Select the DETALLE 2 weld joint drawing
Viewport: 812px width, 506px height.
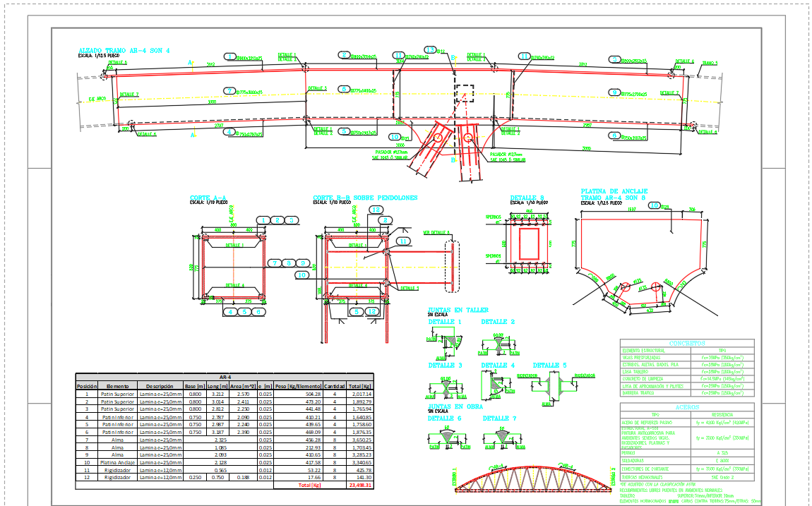[497, 343]
